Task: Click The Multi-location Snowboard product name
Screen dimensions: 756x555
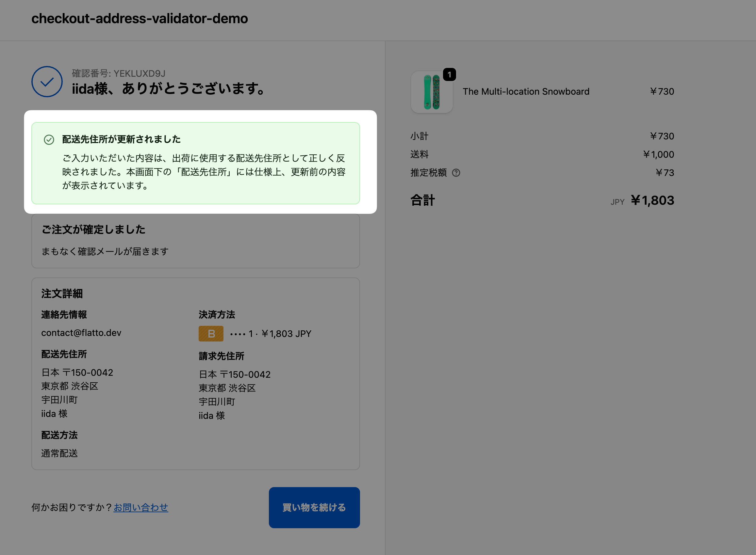Action: click(526, 91)
